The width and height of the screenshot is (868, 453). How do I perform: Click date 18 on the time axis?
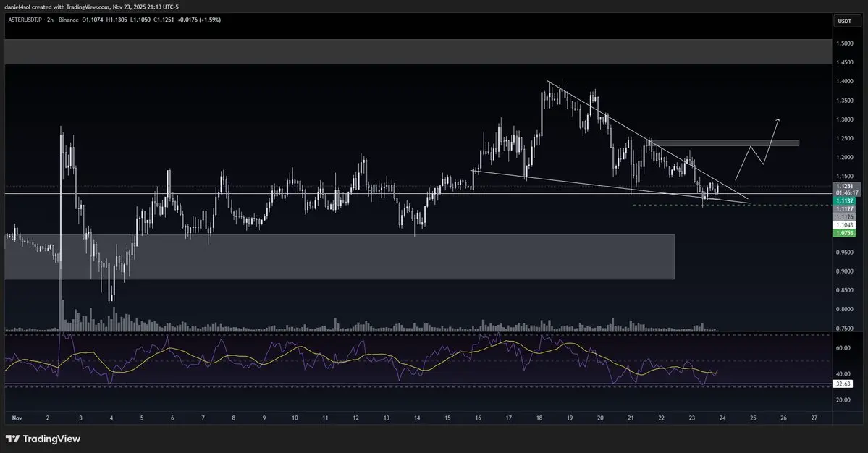point(539,418)
